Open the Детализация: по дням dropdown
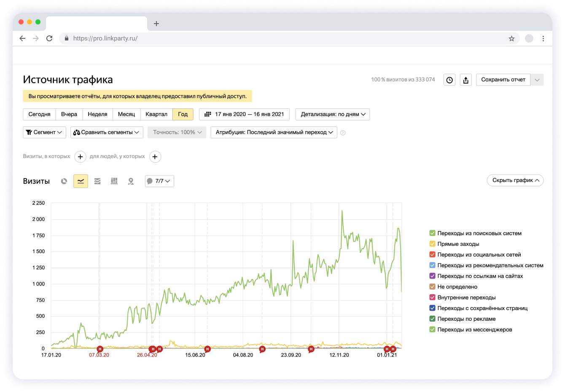 tap(333, 114)
